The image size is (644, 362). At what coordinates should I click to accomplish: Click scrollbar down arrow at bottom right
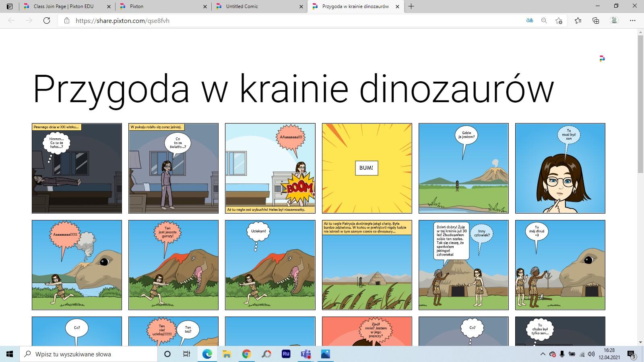tap(640, 342)
